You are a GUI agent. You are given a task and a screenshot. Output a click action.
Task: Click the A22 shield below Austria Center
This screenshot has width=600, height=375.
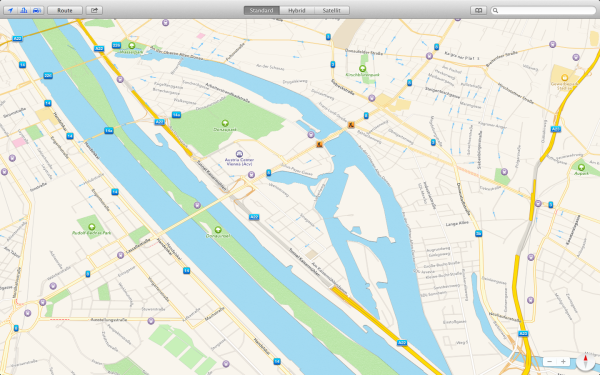(x=254, y=217)
